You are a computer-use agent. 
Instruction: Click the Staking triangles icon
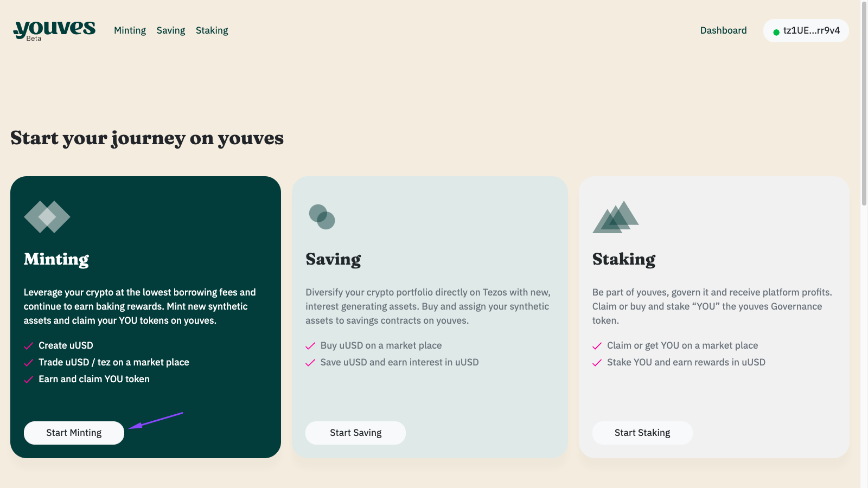click(615, 217)
